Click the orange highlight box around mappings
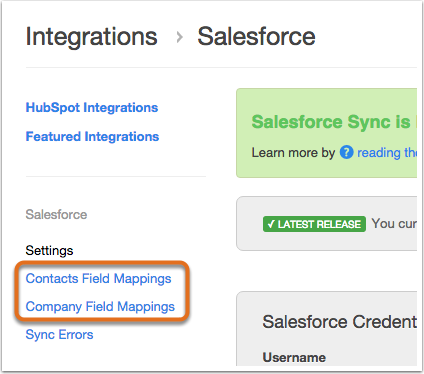This screenshot has height=374, width=424. click(x=102, y=292)
